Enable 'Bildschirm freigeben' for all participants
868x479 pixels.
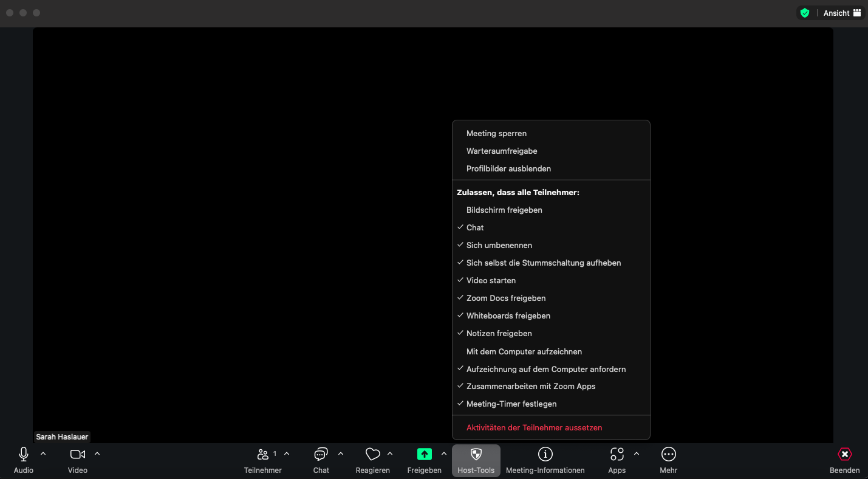point(504,210)
